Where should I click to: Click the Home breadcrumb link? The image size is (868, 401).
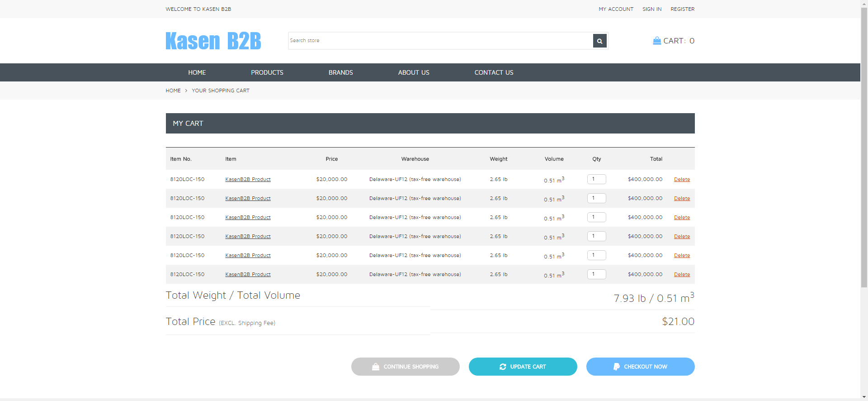pos(173,91)
